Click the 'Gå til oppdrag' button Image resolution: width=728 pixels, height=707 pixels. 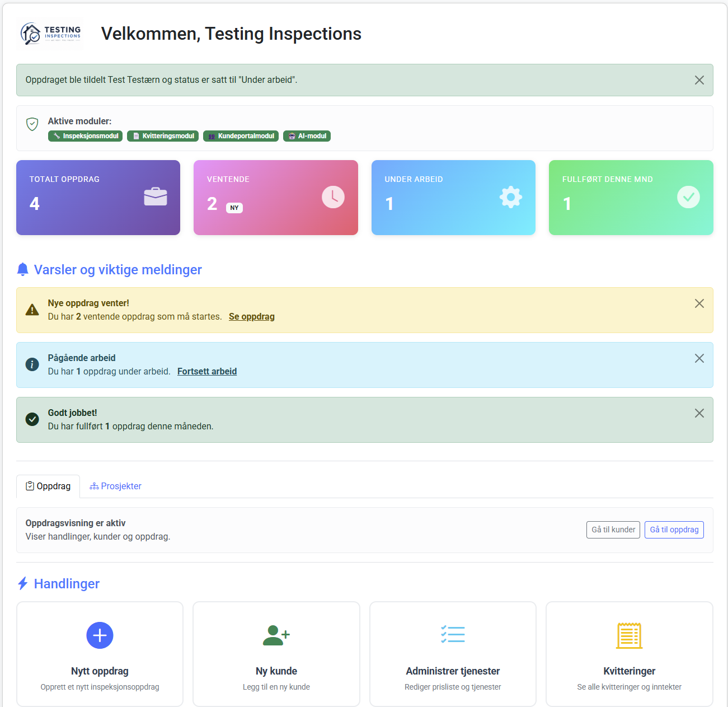point(674,530)
